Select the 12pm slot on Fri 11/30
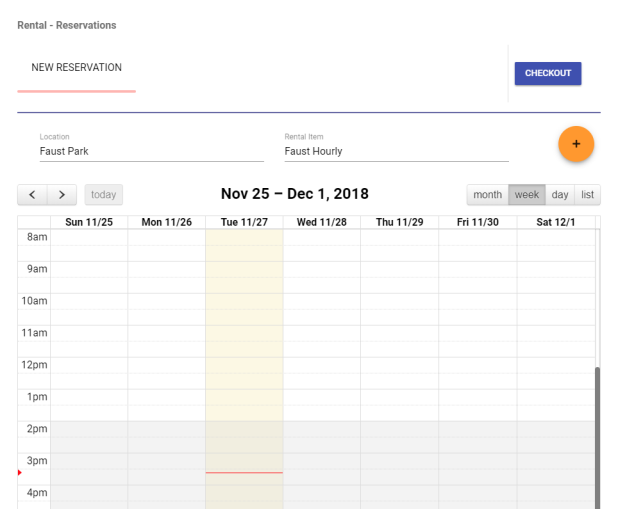 (477, 365)
